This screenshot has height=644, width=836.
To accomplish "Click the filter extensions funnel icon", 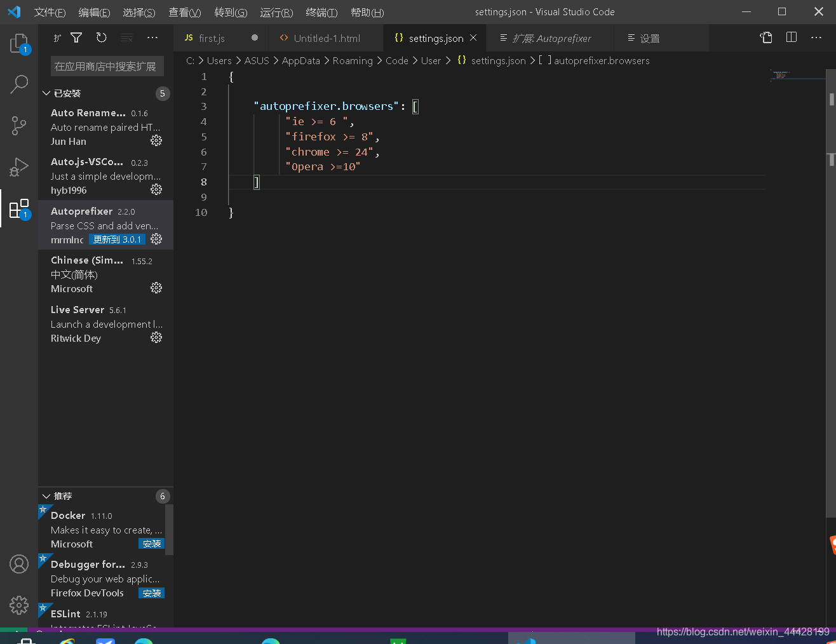I will pyautogui.click(x=76, y=38).
